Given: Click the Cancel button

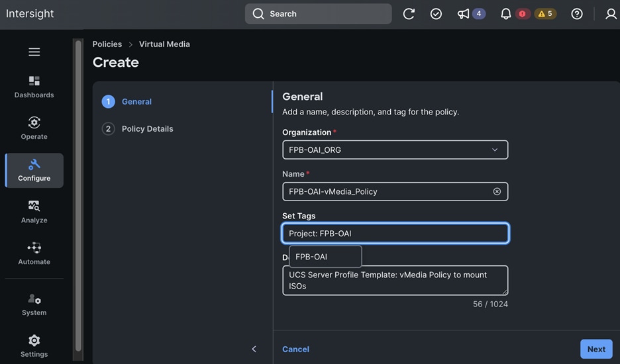Looking at the screenshot, I should [296, 349].
